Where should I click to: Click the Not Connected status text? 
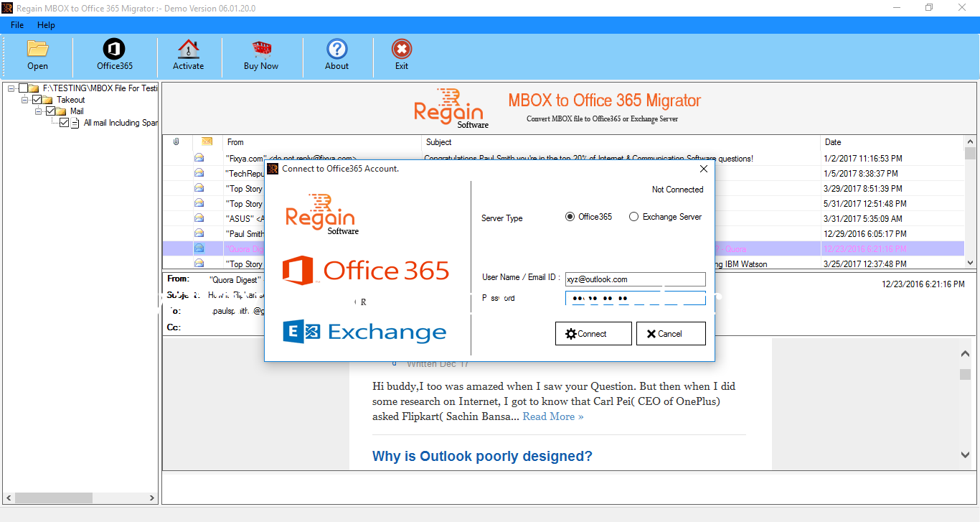[677, 190]
